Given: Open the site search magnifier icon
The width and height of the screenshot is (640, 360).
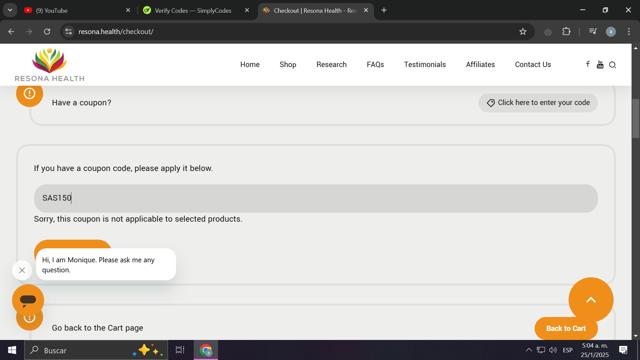Looking at the screenshot, I should click(613, 65).
